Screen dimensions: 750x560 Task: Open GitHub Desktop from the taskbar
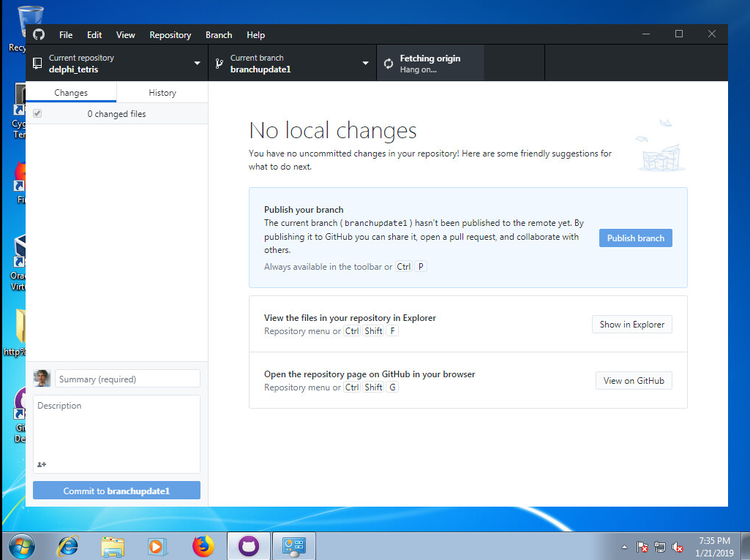249,546
